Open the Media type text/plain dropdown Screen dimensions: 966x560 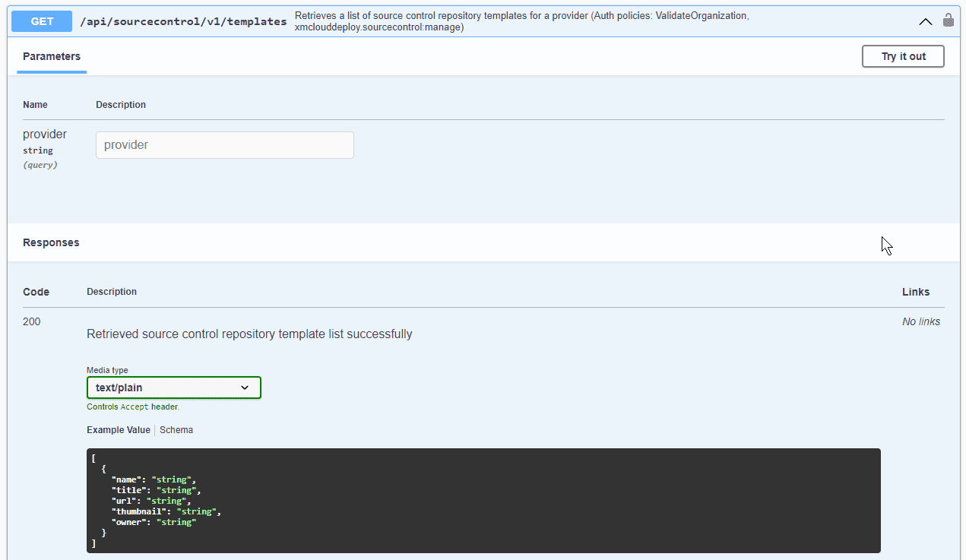[x=173, y=388]
